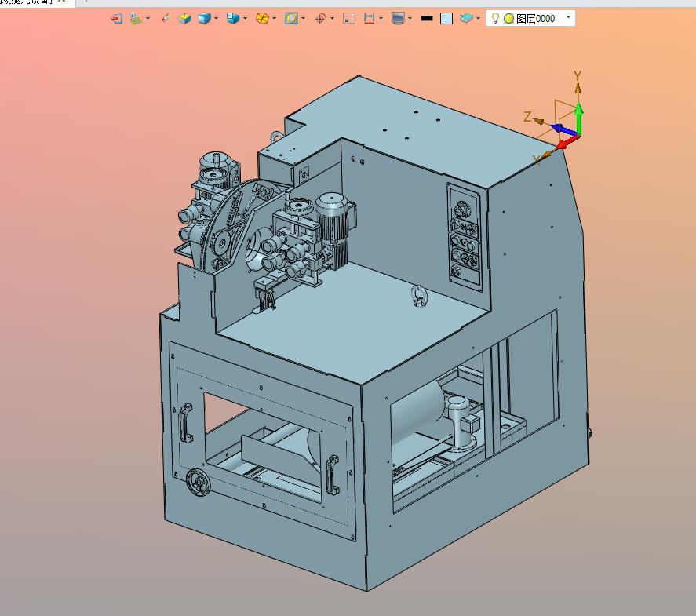Click the orange wireframe polyhedron icon

pos(262,19)
